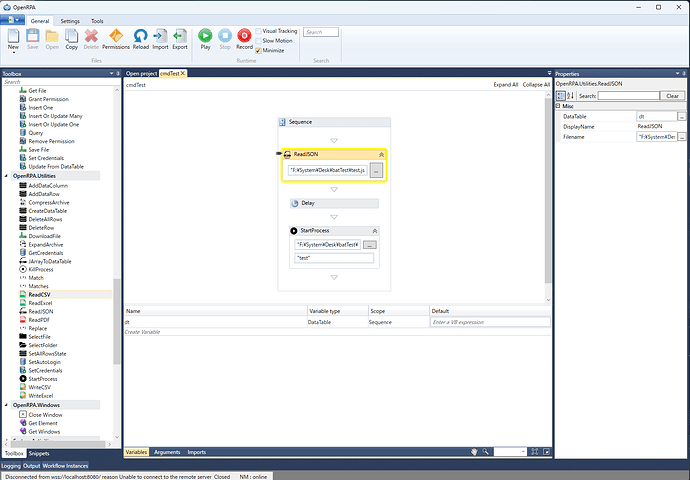Image resolution: width=690 pixels, height=480 pixels.
Task: Click the Delete red X icon
Action: pos(91,36)
